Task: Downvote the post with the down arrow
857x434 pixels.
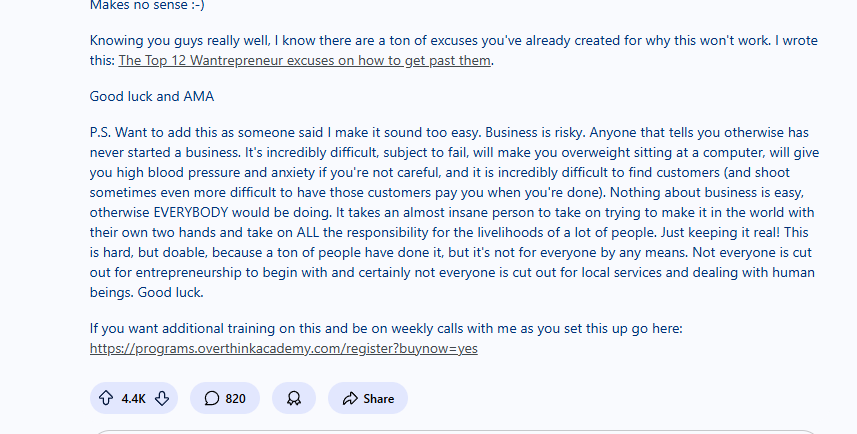Action: click(x=162, y=398)
